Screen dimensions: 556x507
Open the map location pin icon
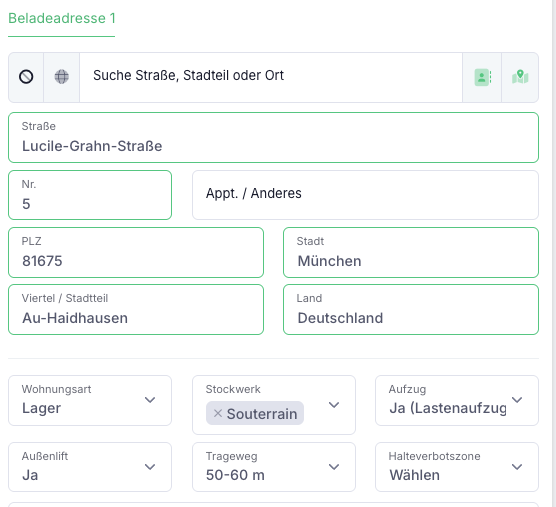[520, 77]
